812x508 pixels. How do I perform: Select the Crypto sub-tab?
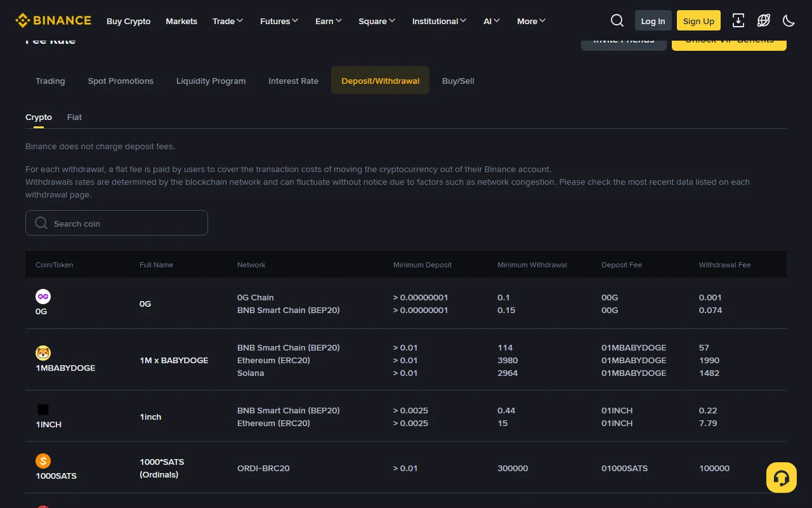click(39, 117)
